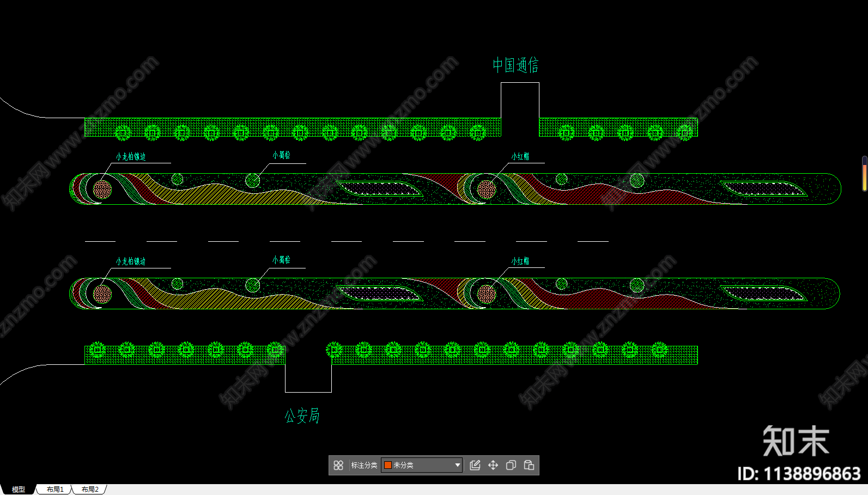Switch to the 布局2 layout tab

click(90, 490)
